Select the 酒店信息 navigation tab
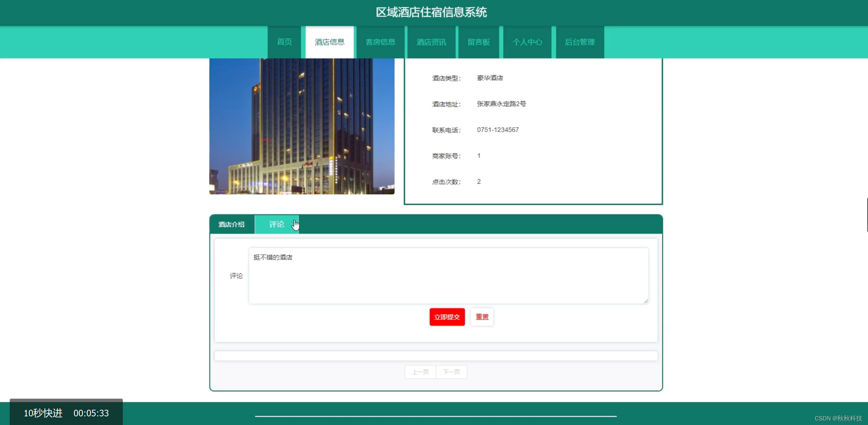The width and height of the screenshot is (868, 425). (x=329, y=42)
